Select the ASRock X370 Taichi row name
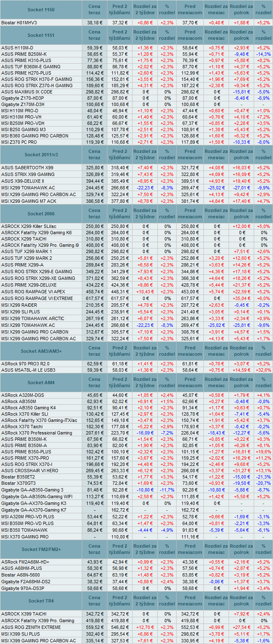The width and height of the screenshot is (273, 644). point(23,426)
